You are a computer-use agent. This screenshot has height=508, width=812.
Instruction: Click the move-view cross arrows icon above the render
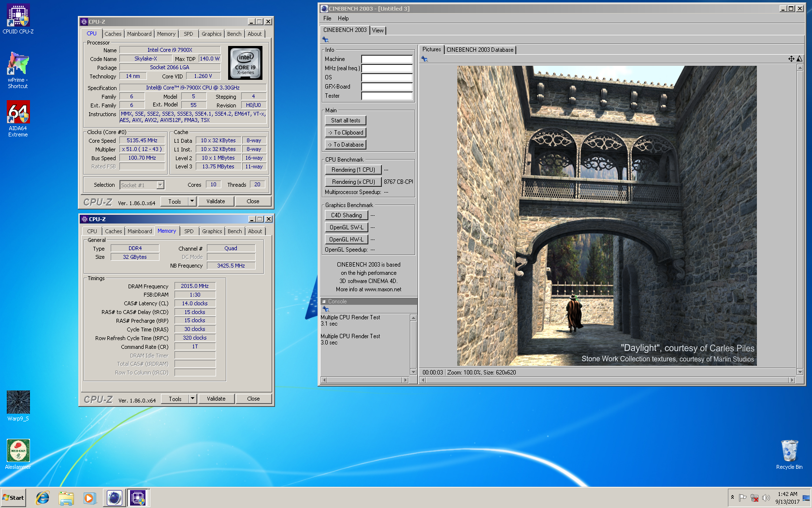[791, 59]
